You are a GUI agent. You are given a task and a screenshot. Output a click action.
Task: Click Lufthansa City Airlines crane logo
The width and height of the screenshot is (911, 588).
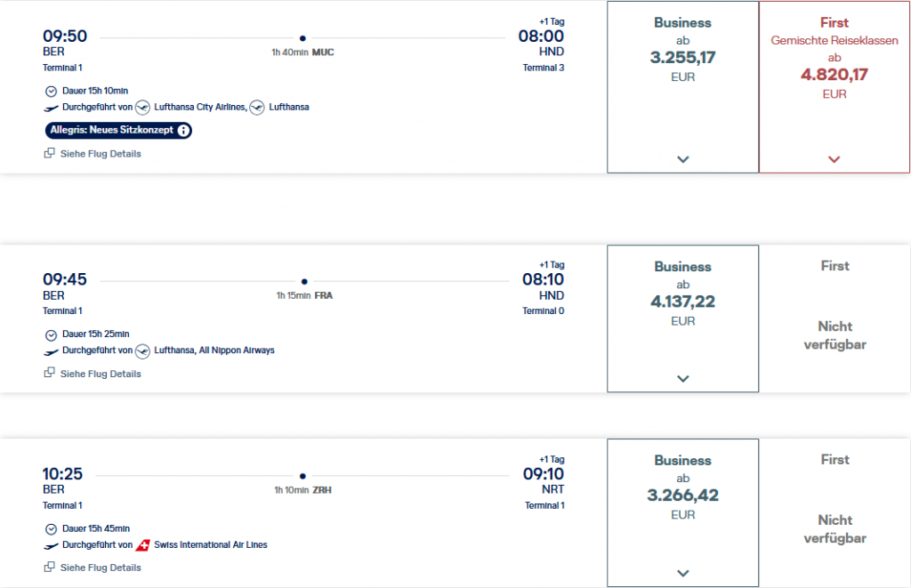[x=143, y=108]
